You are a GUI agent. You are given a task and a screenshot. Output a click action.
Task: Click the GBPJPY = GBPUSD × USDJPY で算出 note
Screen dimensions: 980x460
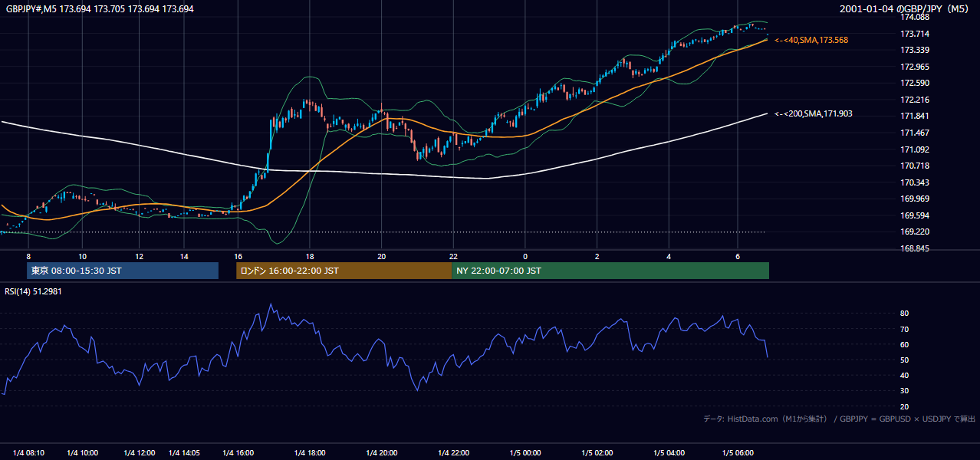click(x=908, y=419)
